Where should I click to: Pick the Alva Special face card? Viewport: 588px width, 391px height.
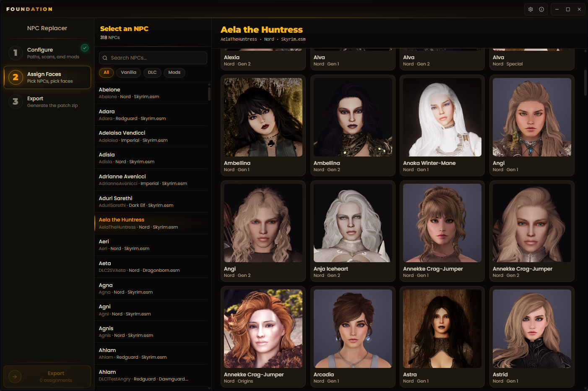532,60
